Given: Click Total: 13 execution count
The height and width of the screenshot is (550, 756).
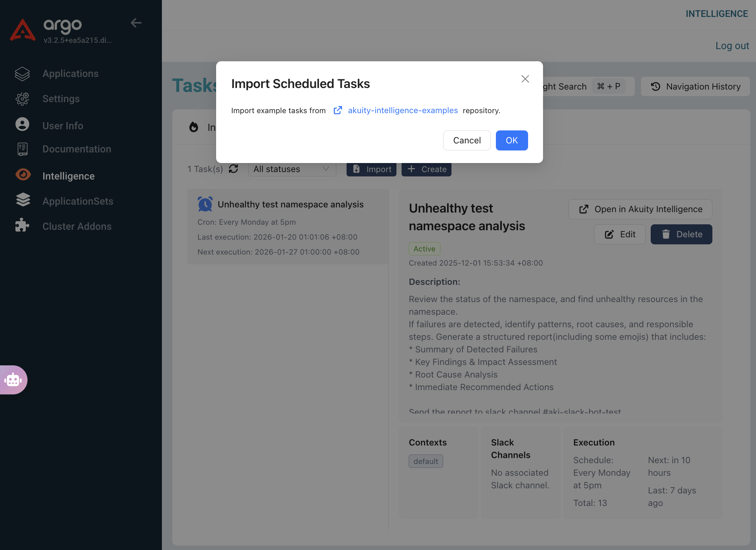Looking at the screenshot, I should point(590,503).
